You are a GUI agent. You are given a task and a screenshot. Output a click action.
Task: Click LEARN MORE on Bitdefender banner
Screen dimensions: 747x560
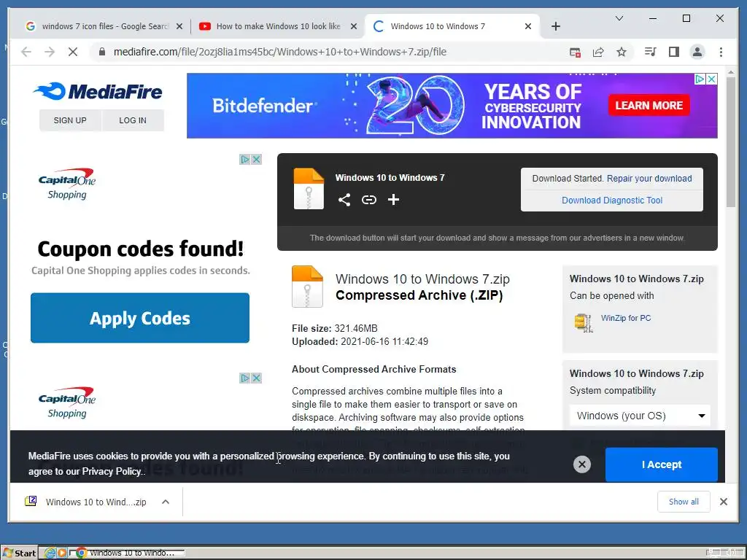[x=649, y=106]
